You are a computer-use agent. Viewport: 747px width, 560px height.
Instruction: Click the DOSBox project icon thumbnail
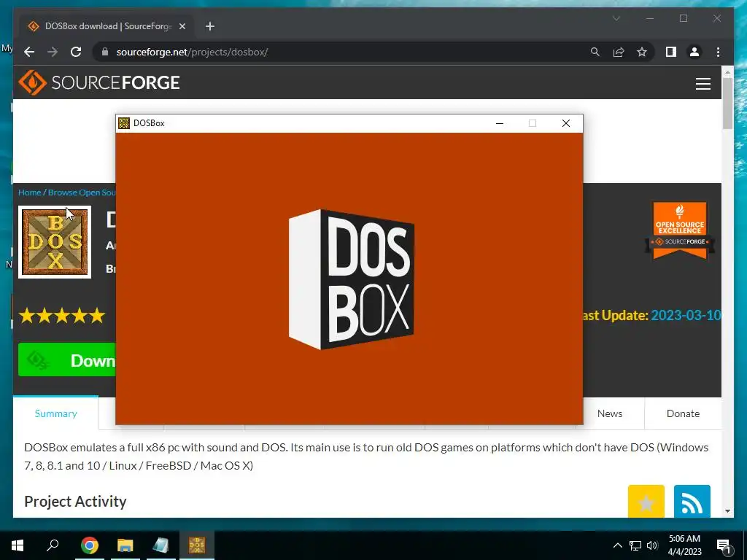click(55, 242)
